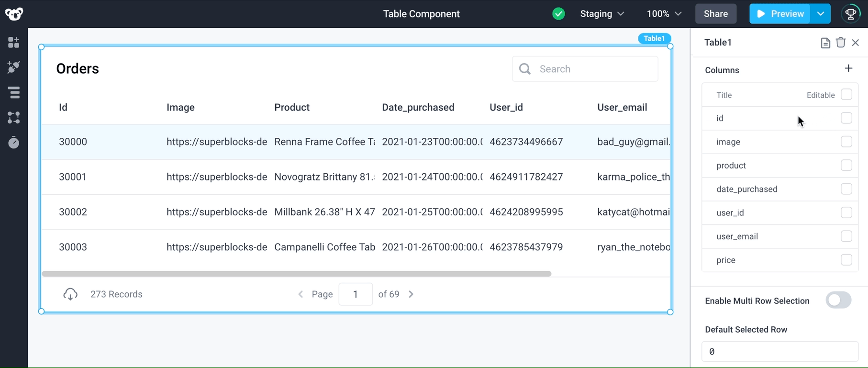The height and width of the screenshot is (368, 868).
Task: Click the timer icon in left sidebar
Action: click(14, 143)
